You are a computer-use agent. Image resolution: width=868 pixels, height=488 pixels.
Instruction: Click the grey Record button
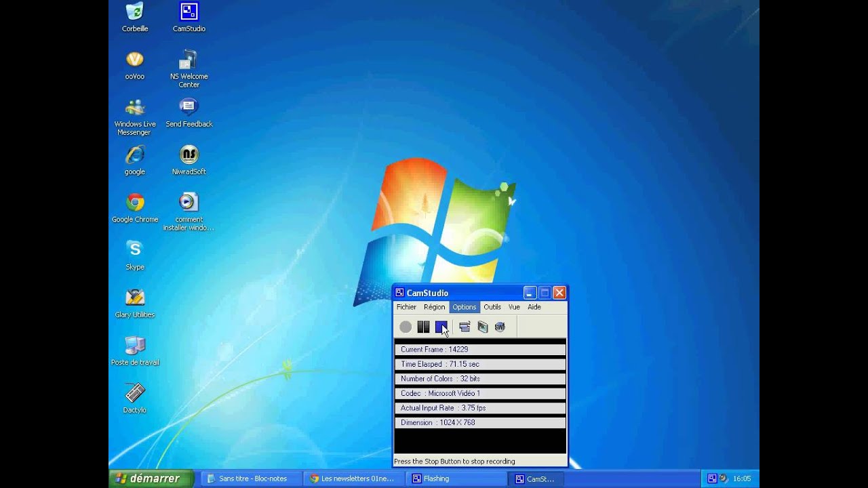406,327
